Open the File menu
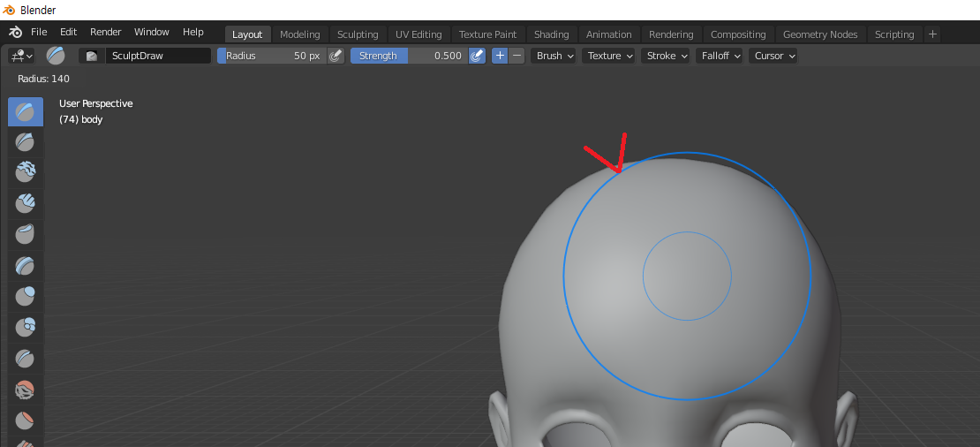 point(39,32)
